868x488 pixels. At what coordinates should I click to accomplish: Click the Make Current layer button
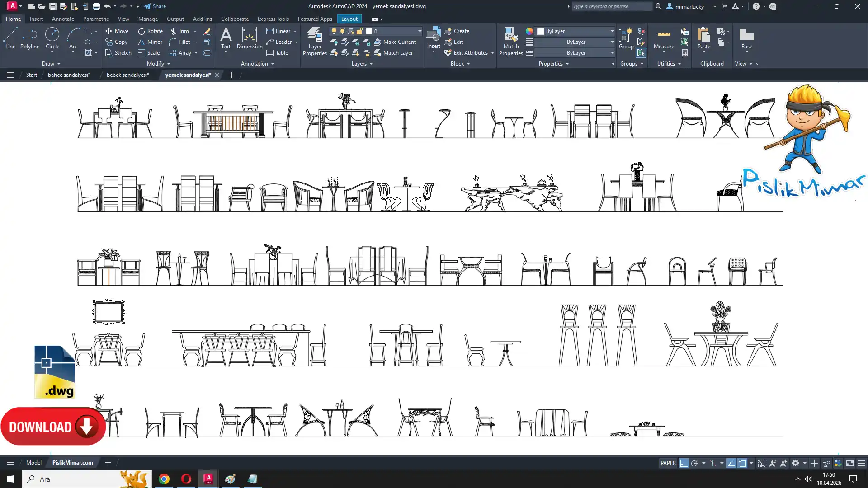click(395, 42)
